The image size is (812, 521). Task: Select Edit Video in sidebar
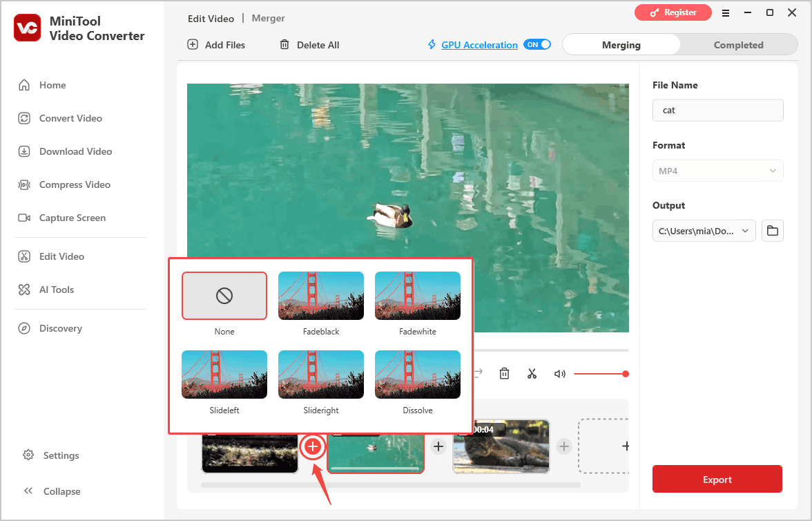click(51, 256)
